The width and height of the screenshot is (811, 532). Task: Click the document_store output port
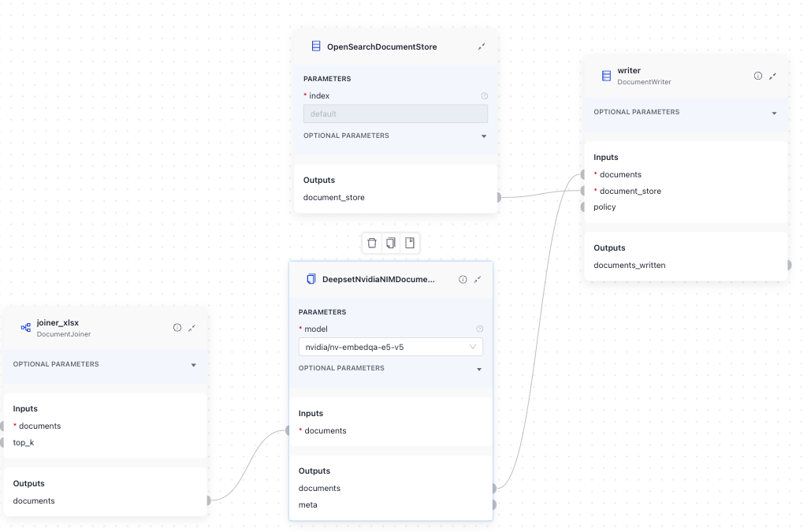point(498,198)
